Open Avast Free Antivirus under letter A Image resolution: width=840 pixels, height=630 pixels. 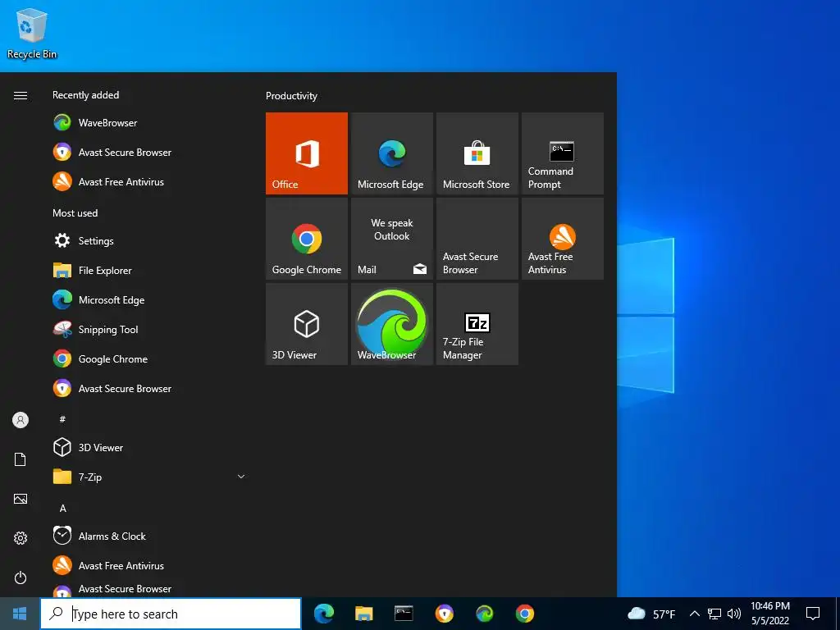pos(149,565)
